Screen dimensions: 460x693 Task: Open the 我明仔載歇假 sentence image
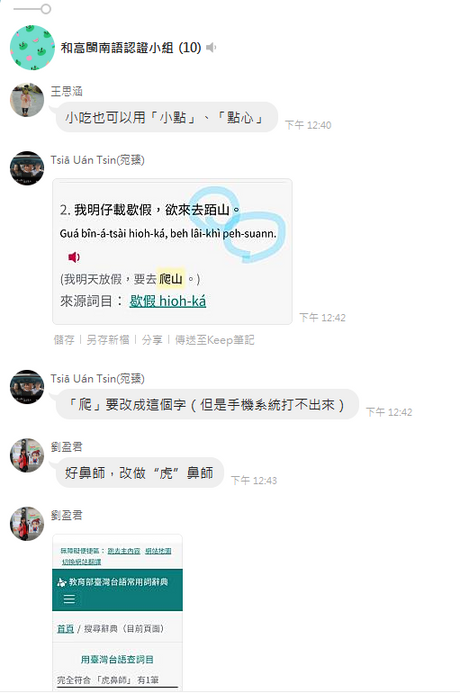[x=172, y=251]
